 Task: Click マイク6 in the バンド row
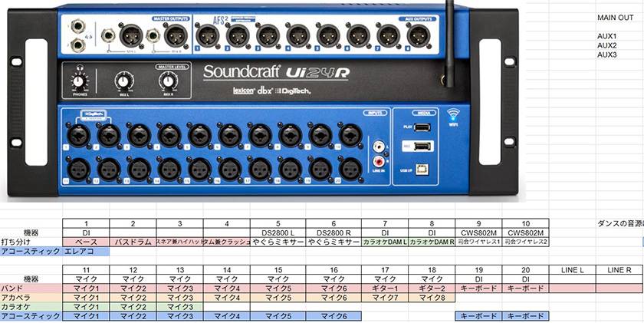pyautogui.click(x=334, y=288)
